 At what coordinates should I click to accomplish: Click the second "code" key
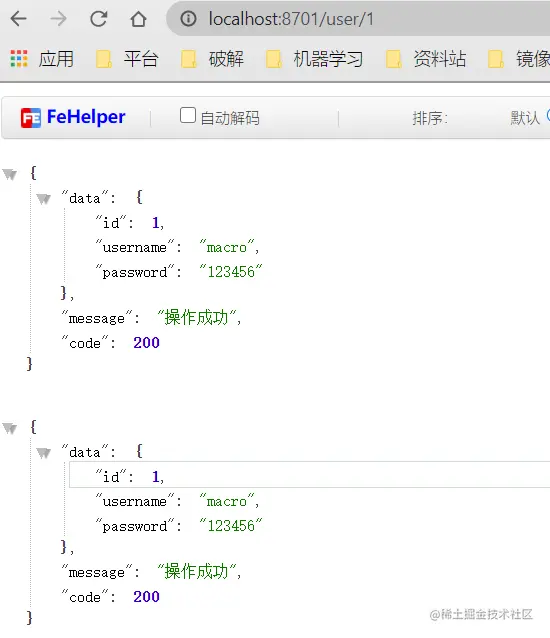click(x=85, y=596)
